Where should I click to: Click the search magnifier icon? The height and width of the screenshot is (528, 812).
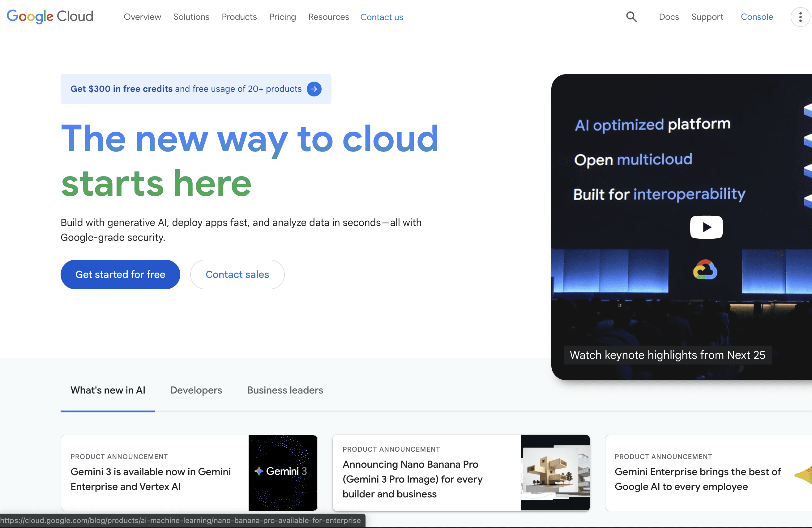631,17
